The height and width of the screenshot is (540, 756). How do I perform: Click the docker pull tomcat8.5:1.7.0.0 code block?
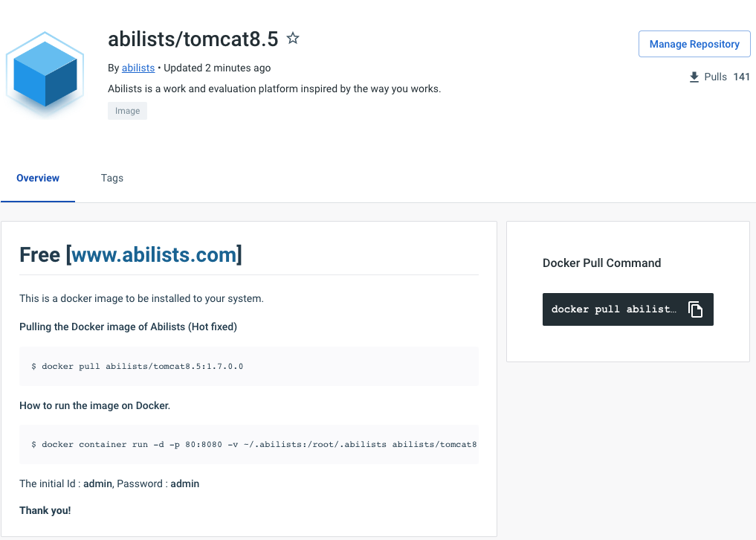(x=249, y=366)
